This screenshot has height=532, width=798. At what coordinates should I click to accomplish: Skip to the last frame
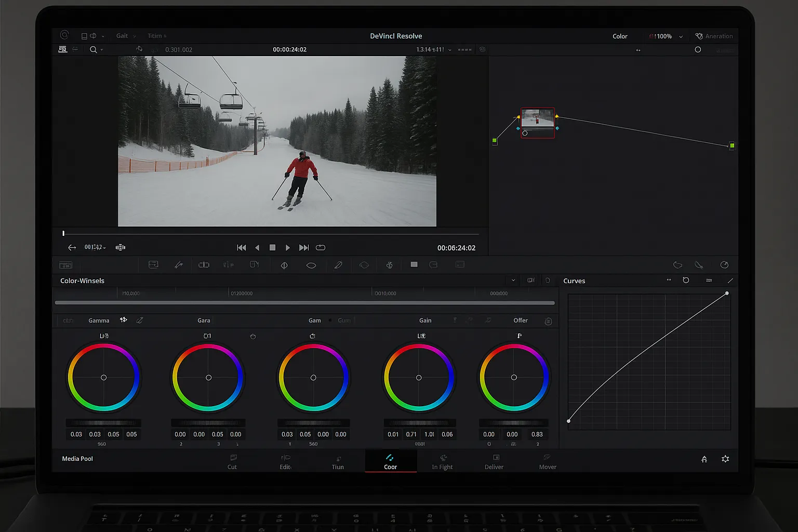(x=304, y=248)
